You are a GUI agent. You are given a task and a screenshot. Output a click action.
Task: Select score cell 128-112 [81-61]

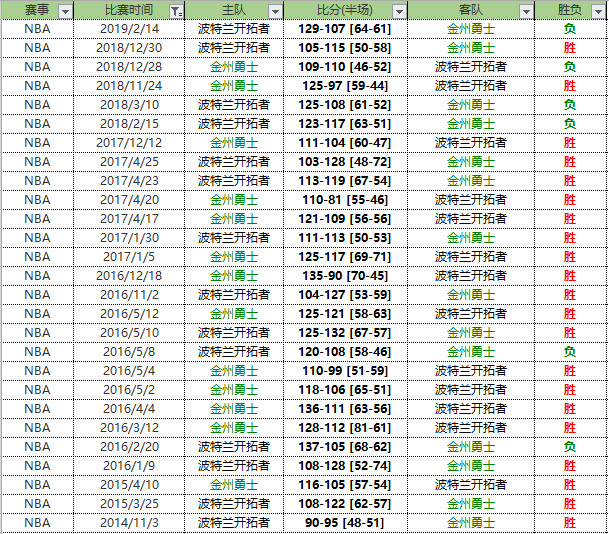[345, 428]
